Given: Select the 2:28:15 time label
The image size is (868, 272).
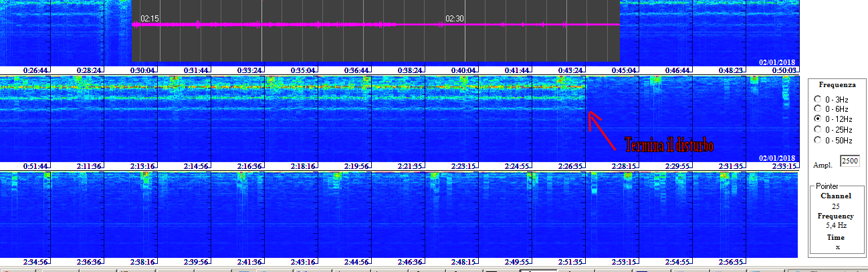Looking at the screenshot, I should [x=624, y=165].
